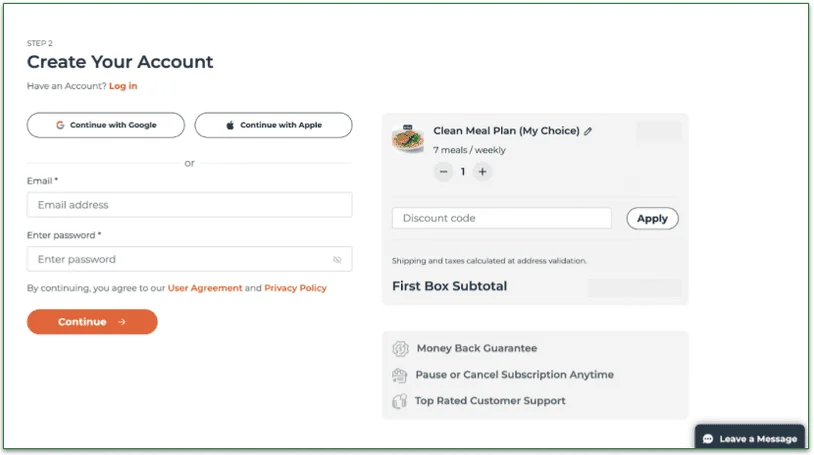Click the Top Rated Customer Support text
Viewport: 814px width, 455px height.
pos(490,401)
